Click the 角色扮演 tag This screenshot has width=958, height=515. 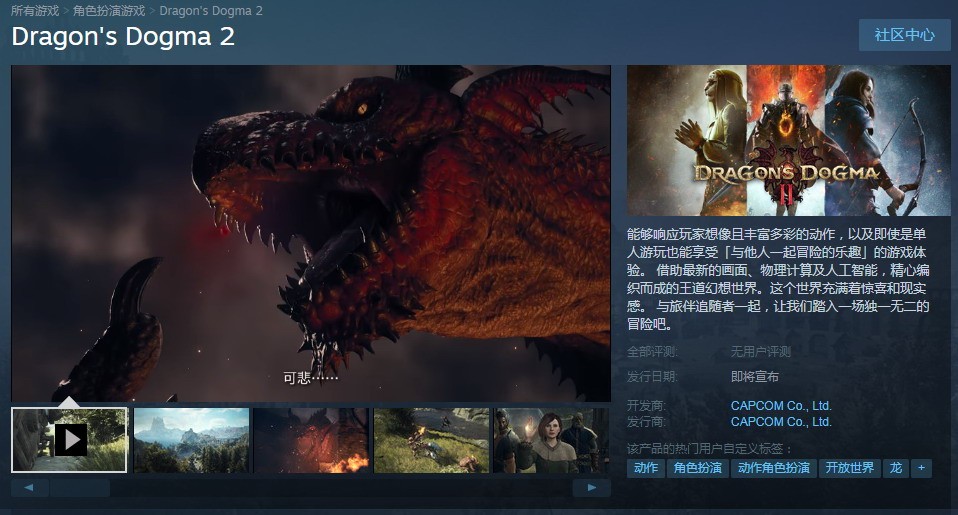coord(698,468)
